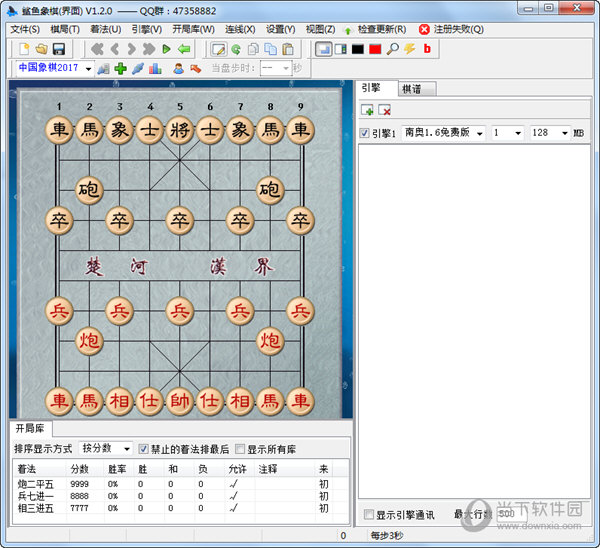
Task: Select the red color swatch in toolbar
Action: 375,49
